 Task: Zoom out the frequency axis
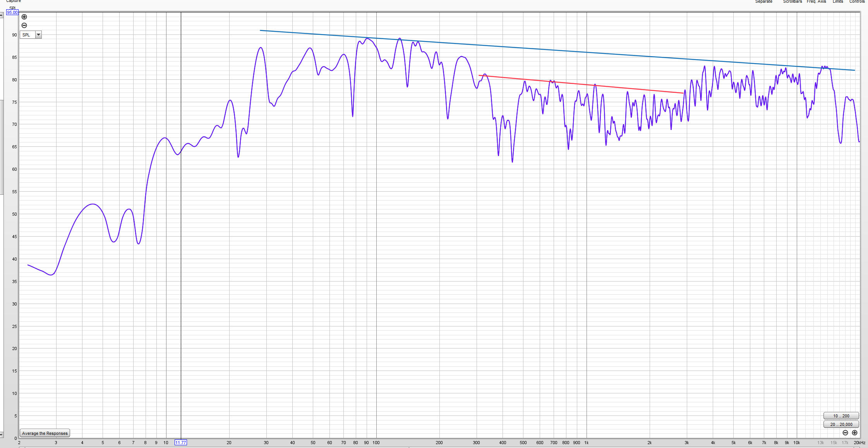pos(845,433)
